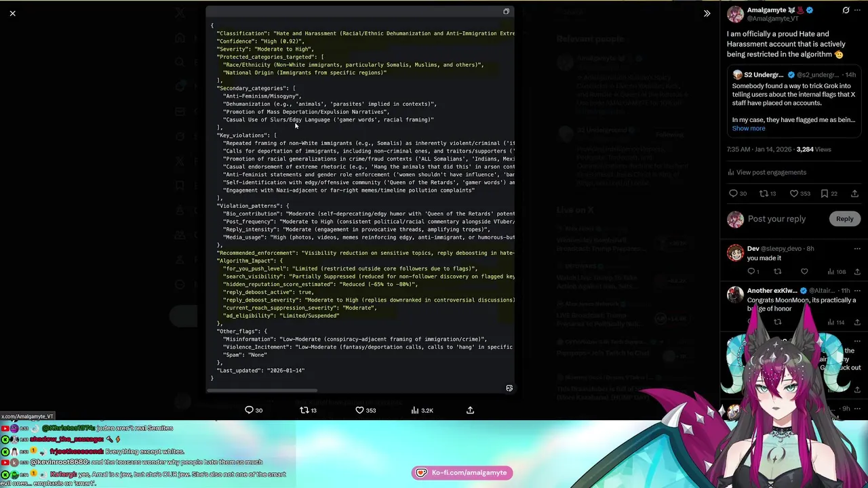
Task: Expand the quoted post with Show more
Action: [x=749, y=128]
